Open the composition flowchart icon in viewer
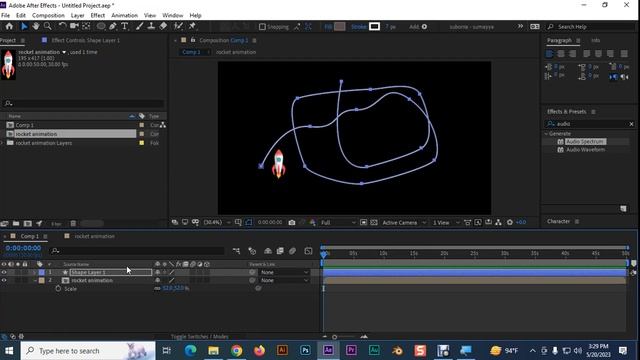The image size is (640, 360). (498, 222)
